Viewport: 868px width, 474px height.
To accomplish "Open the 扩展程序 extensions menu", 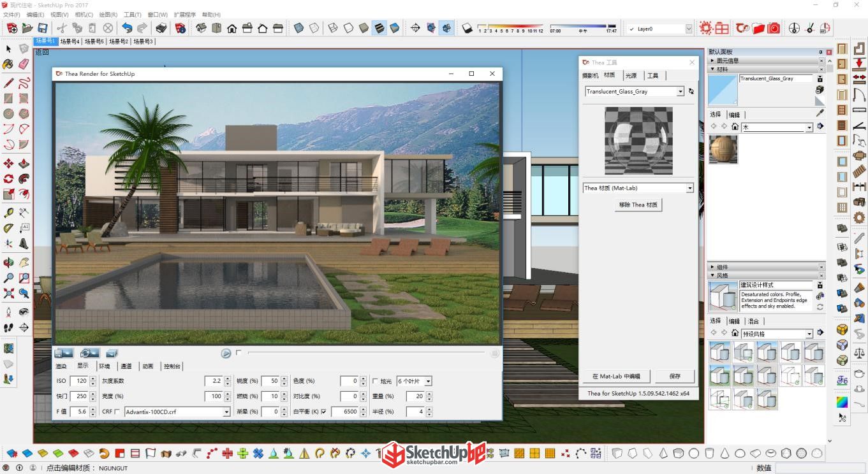I will coord(184,15).
